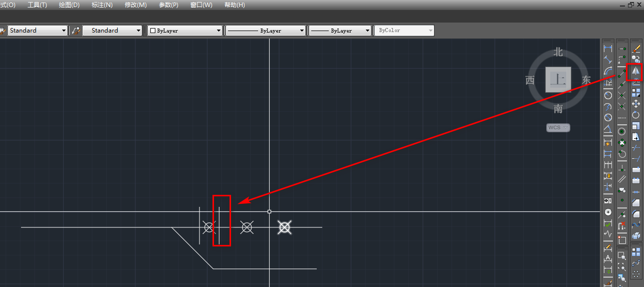Select the Explode tool
The height and width of the screenshot is (287, 644).
coord(636,236)
